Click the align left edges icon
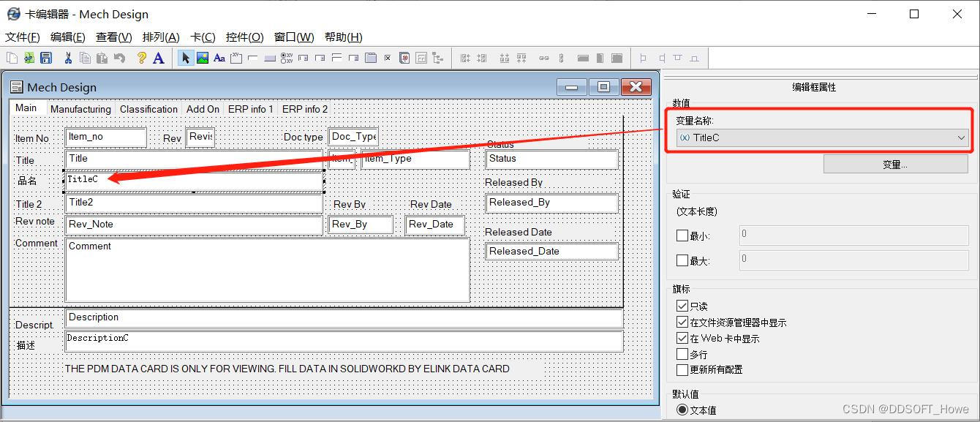This screenshot has width=980, height=422. [x=465, y=58]
